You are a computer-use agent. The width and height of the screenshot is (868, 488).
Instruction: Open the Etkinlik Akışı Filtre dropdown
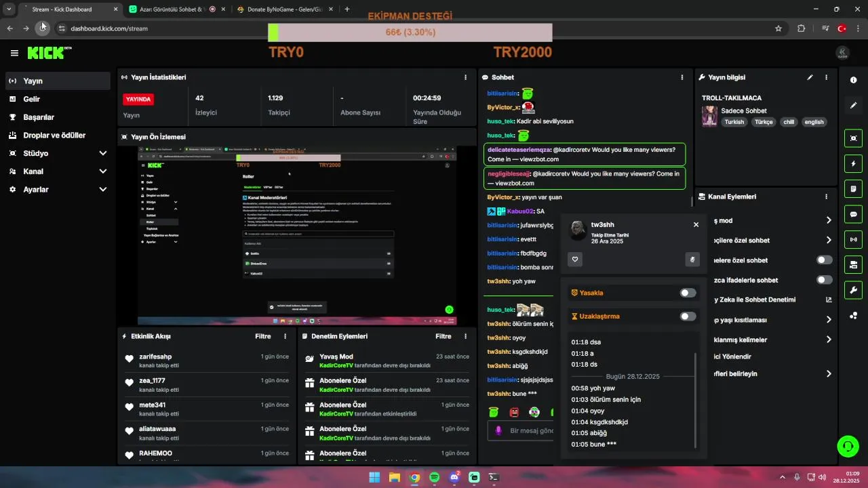(x=262, y=336)
